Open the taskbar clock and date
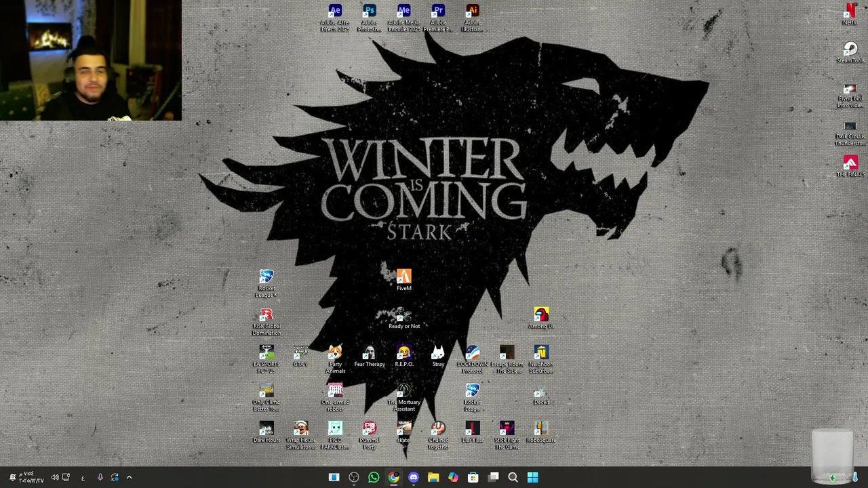 coord(31,478)
